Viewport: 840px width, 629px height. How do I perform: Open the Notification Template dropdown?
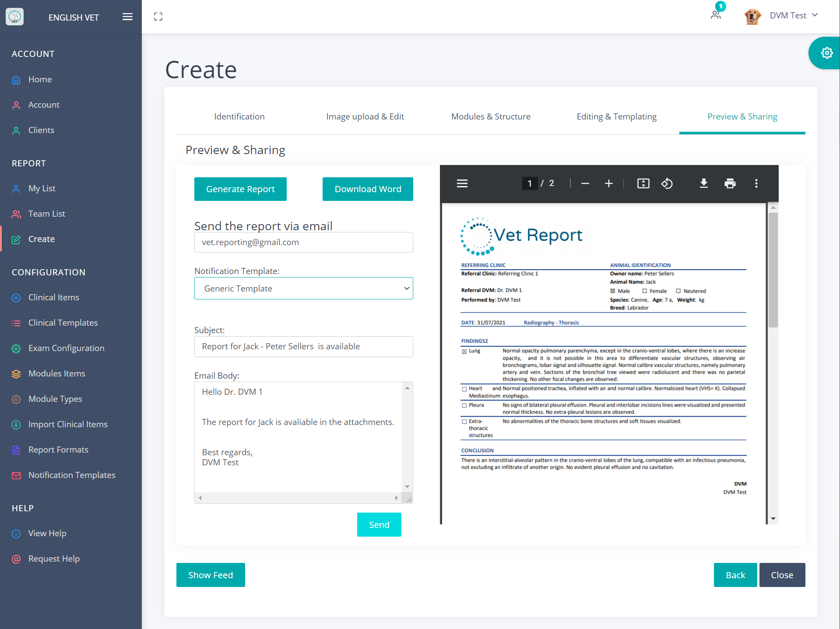[303, 288]
